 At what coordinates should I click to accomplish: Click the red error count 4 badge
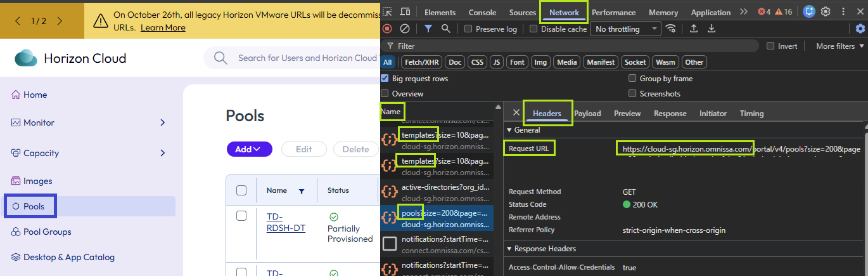[x=764, y=11]
